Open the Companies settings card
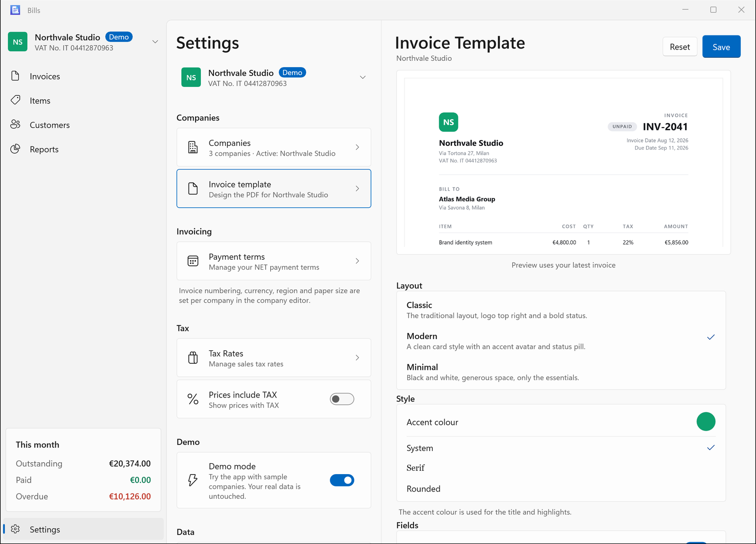This screenshot has width=756, height=544. tap(274, 147)
